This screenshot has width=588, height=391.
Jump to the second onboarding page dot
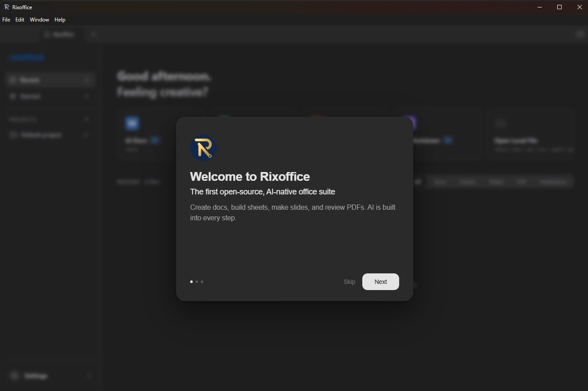pyautogui.click(x=197, y=282)
